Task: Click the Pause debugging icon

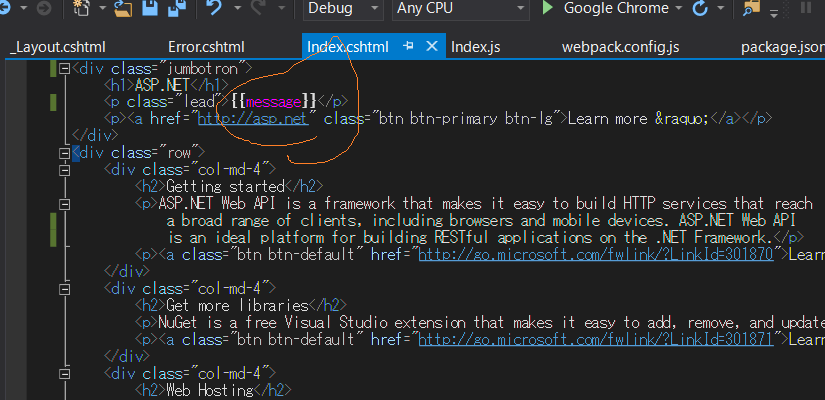Action: [806, 8]
